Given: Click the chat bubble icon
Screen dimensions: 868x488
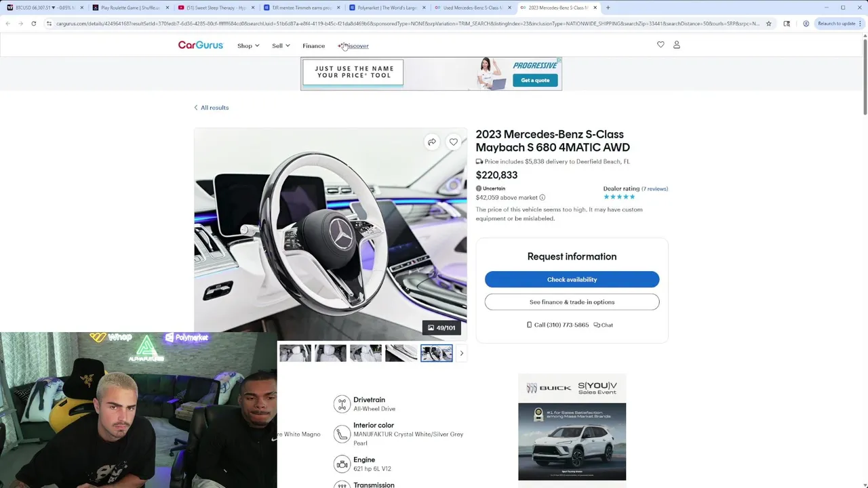Looking at the screenshot, I should pyautogui.click(x=597, y=325).
